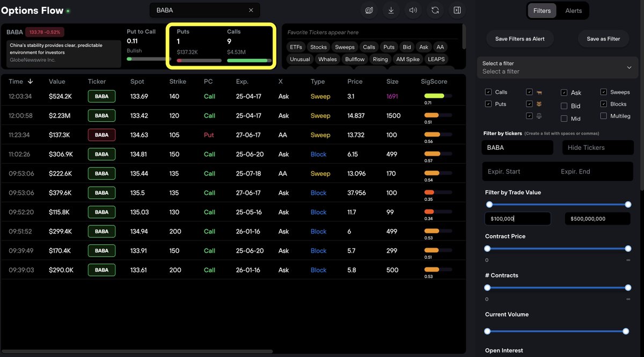Screen dimensions: 644x357
Task: Toggle the balance scale icon checkbox
Action: 530,115
